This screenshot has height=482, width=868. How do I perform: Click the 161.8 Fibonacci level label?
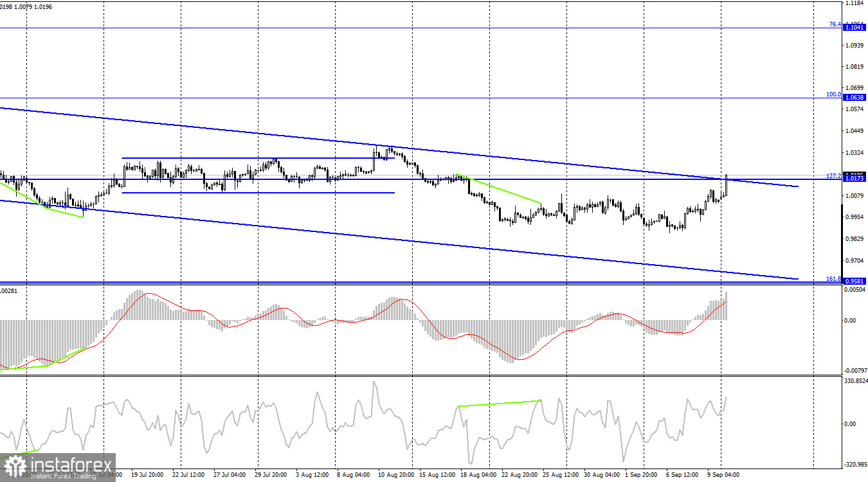[x=833, y=279]
